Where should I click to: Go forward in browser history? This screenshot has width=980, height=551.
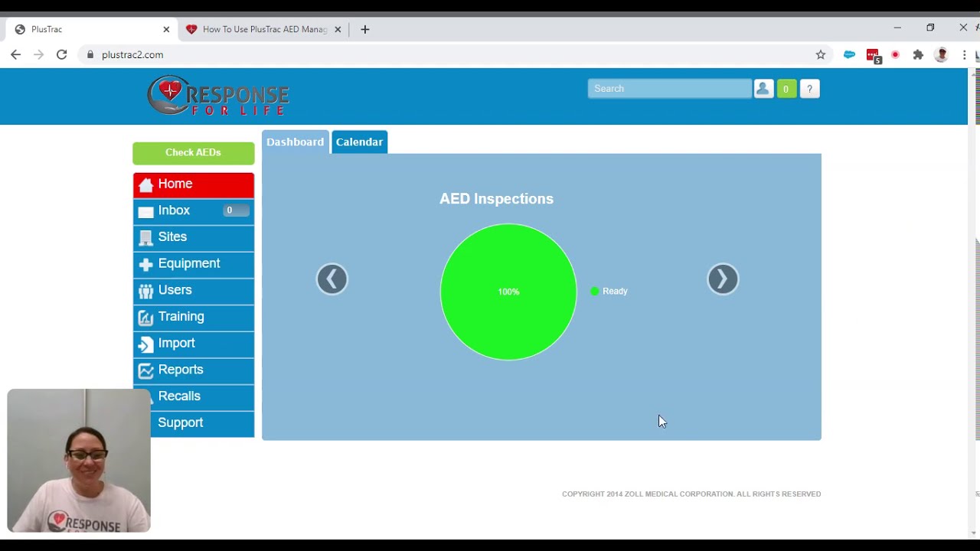tap(38, 54)
